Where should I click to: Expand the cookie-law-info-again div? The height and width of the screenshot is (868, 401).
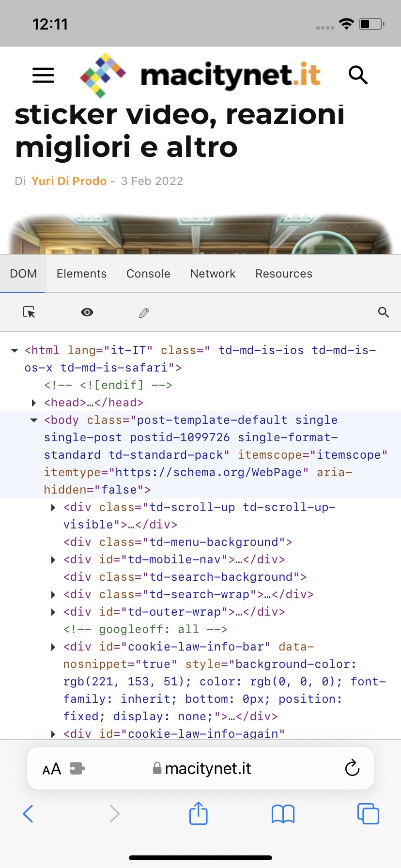tap(53, 734)
